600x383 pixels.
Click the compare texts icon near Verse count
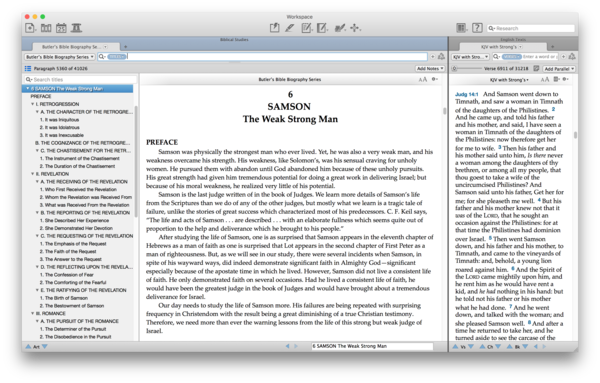pyautogui.click(x=536, y=68)
